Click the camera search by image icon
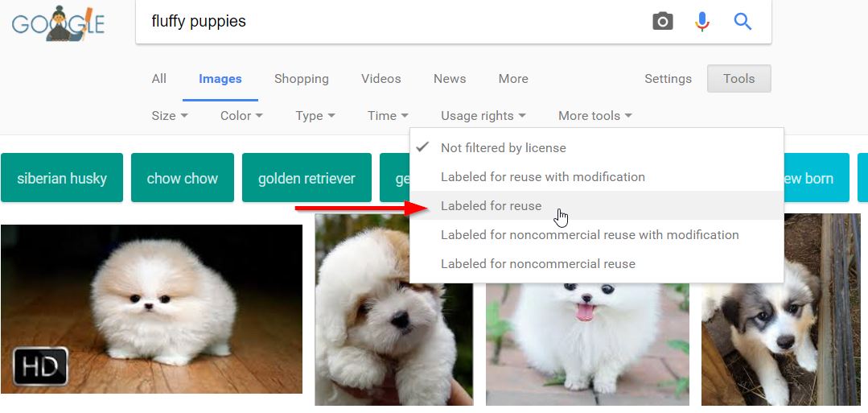This screenshot has height=413, width=868. click(x=663, y=22)
